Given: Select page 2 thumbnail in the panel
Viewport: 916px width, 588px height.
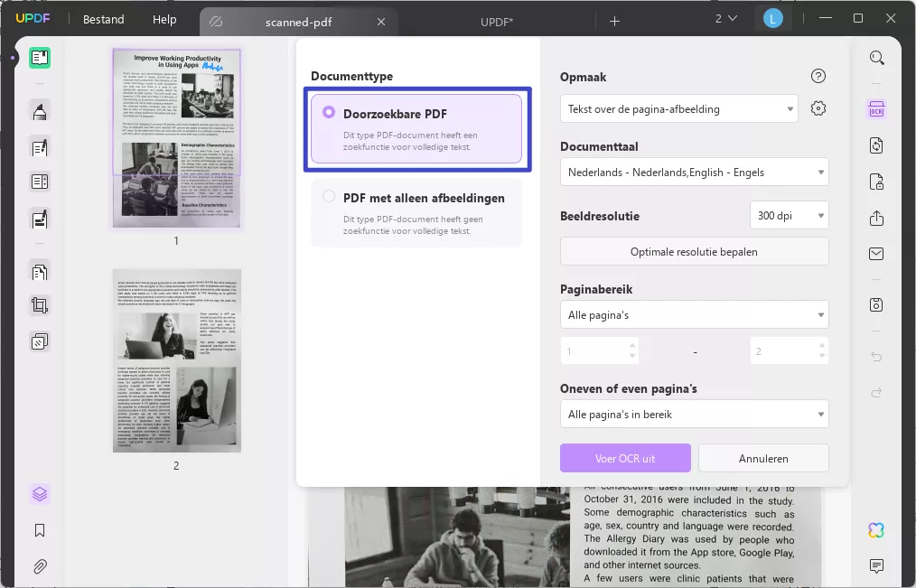Looking at the screenshot, I should pos(176,359).
